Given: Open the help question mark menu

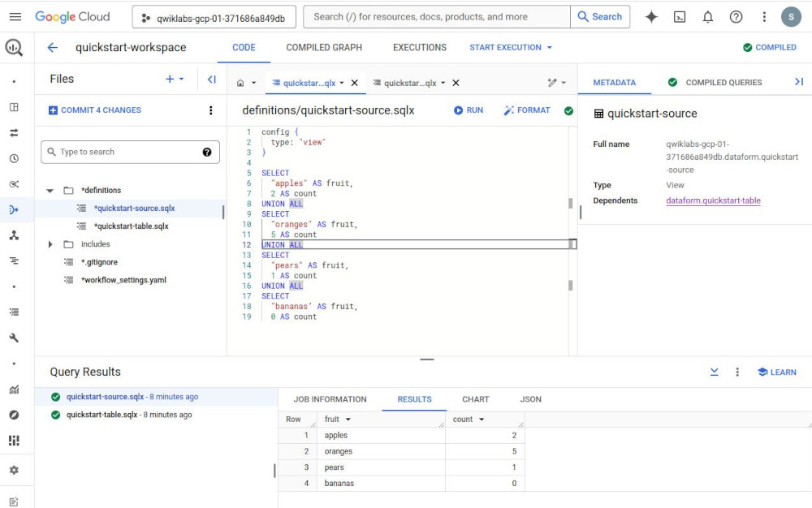Looking at the screenshot, I should [x=736, y=17].
